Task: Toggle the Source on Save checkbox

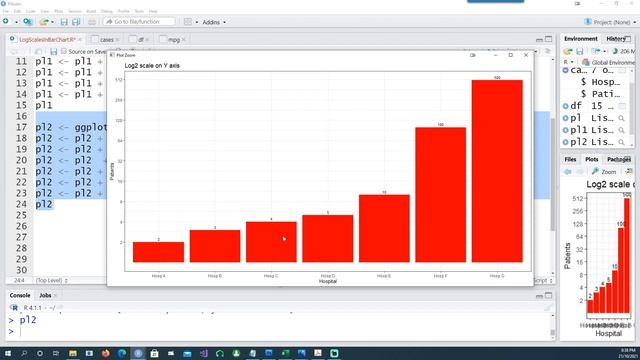Action: pos(64,51)
